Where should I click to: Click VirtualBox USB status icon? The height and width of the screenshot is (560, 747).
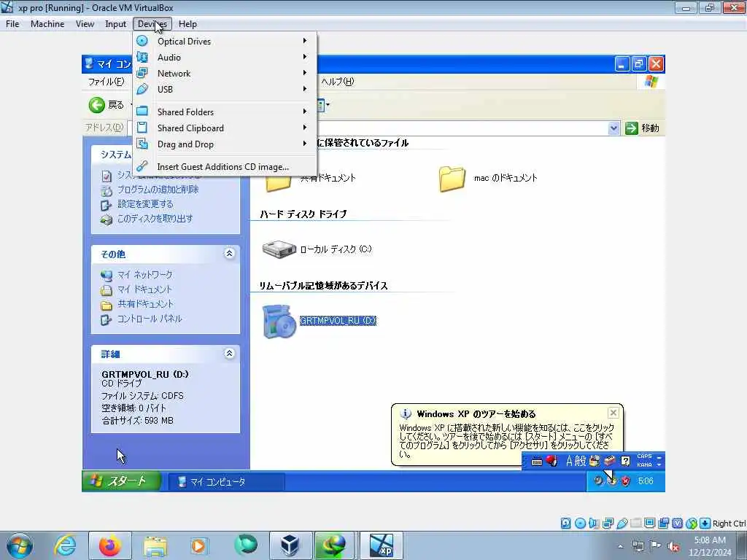point(622,524)
